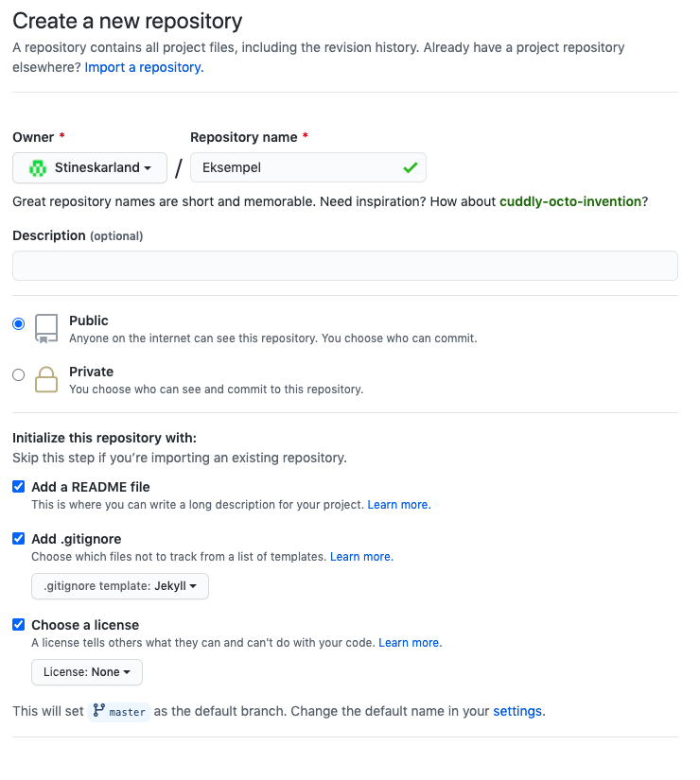Click the git branch icon beside master

click(x=99, y=710)
